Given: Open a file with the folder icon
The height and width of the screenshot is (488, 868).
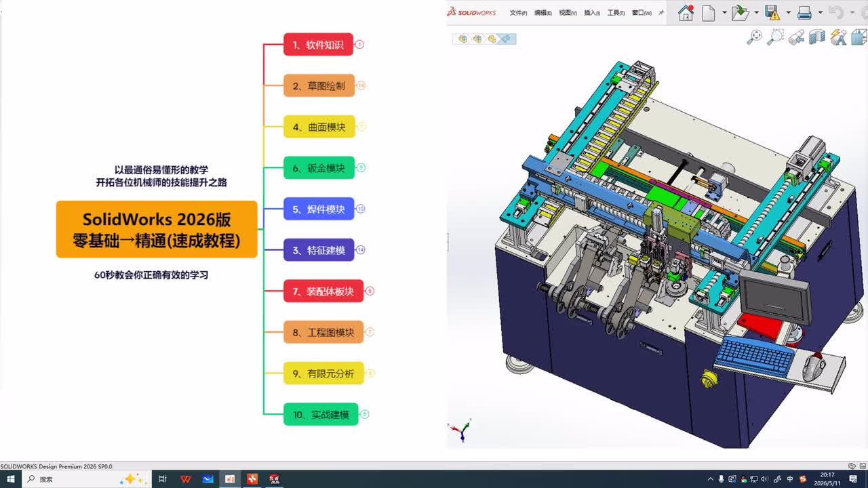Looking at the screenshot, I should [740, 13].
